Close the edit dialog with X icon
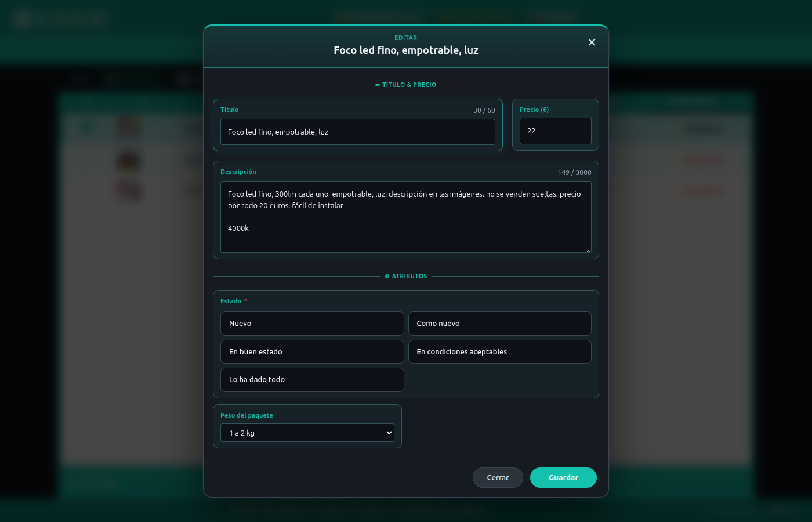 592,42
